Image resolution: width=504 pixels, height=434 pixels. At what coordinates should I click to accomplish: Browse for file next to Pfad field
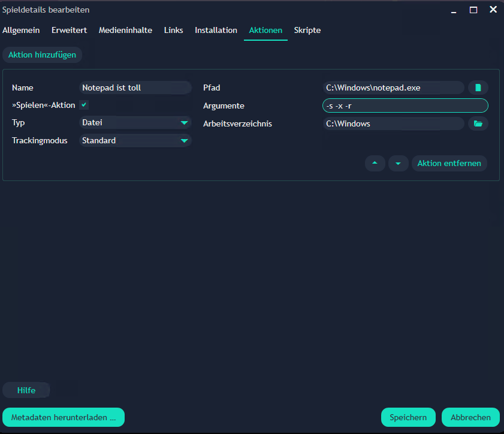tap(478, 88)
